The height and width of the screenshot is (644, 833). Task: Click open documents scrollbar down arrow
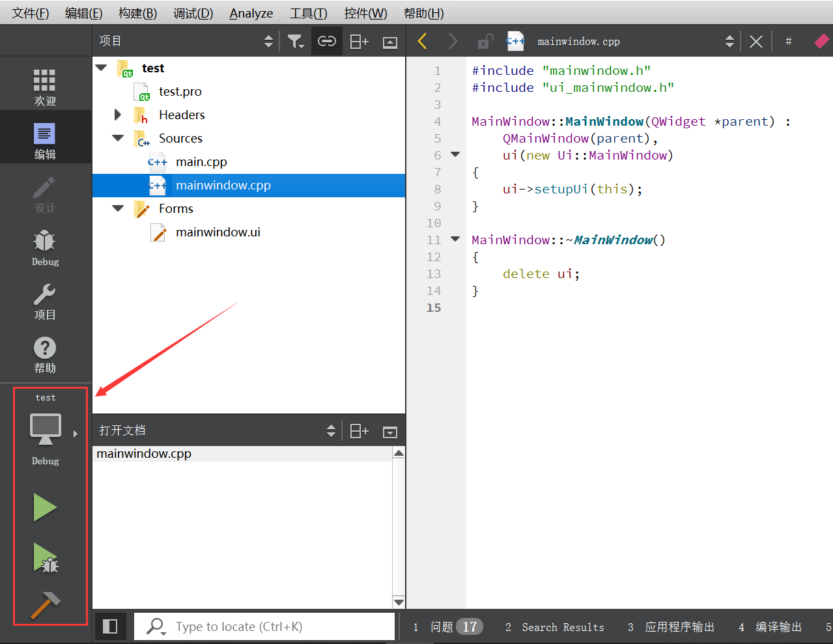(399, 602)
